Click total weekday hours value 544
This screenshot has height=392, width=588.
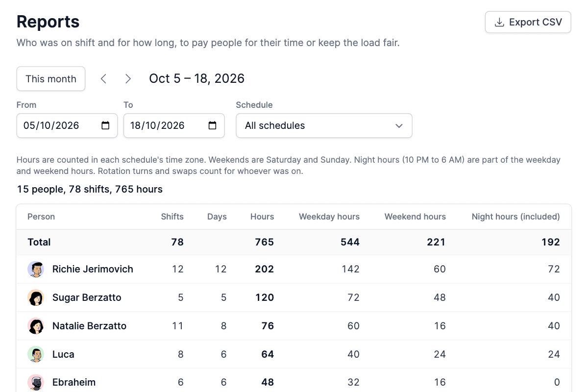pos(350,242)
